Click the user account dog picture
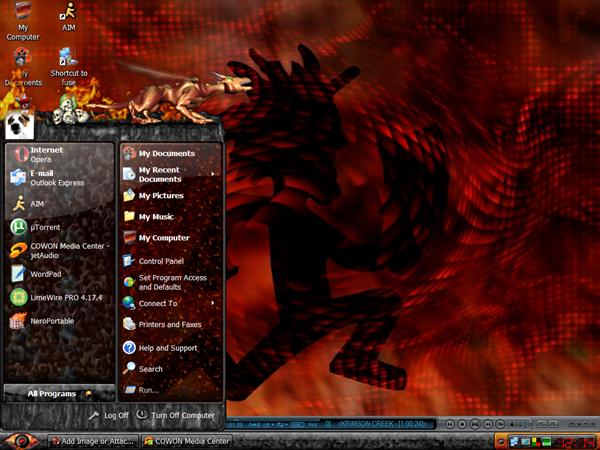This screenshot has width=600, height=450. coord(19,125)
